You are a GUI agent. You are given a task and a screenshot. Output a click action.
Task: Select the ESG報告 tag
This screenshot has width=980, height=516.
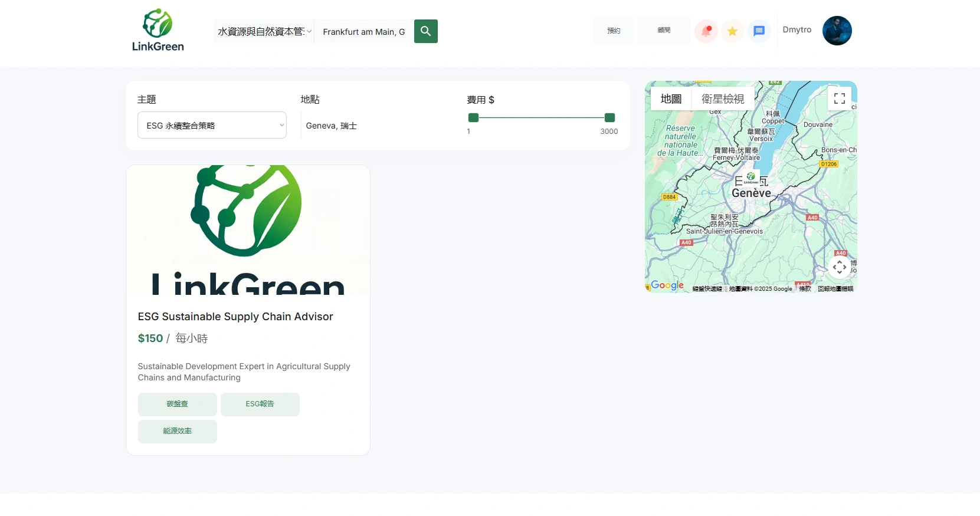click(x=260, y=404)
